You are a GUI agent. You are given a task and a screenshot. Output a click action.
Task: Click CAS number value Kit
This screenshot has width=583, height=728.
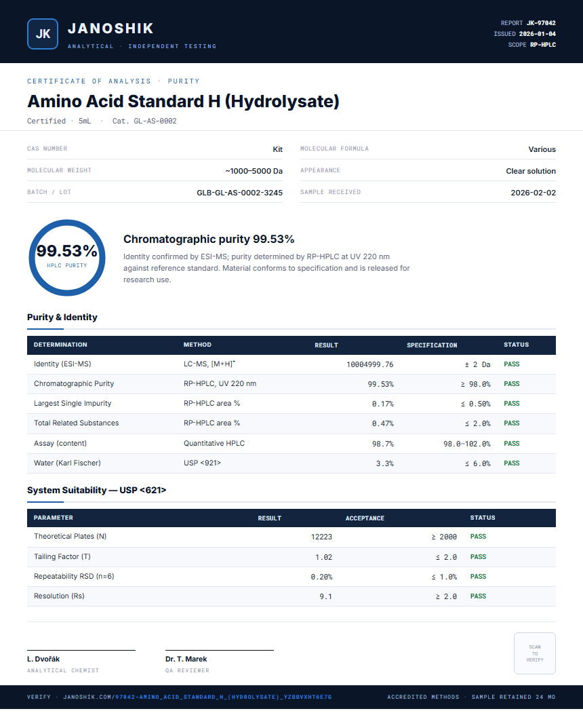click(x=277, y=149)
